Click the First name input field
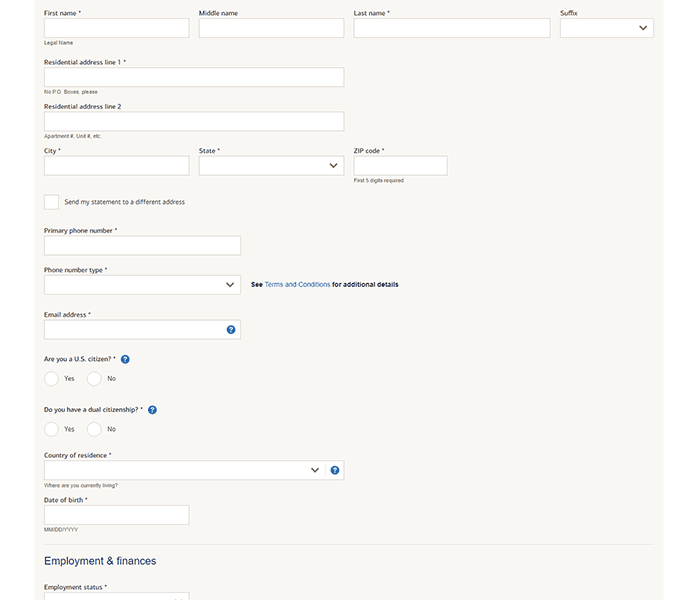This screenshot has height=600, width=700. pos(116,28)
